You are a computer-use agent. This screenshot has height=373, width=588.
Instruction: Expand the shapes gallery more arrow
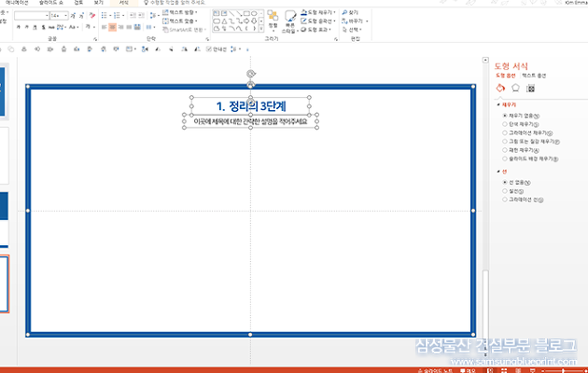click(261, 29)
